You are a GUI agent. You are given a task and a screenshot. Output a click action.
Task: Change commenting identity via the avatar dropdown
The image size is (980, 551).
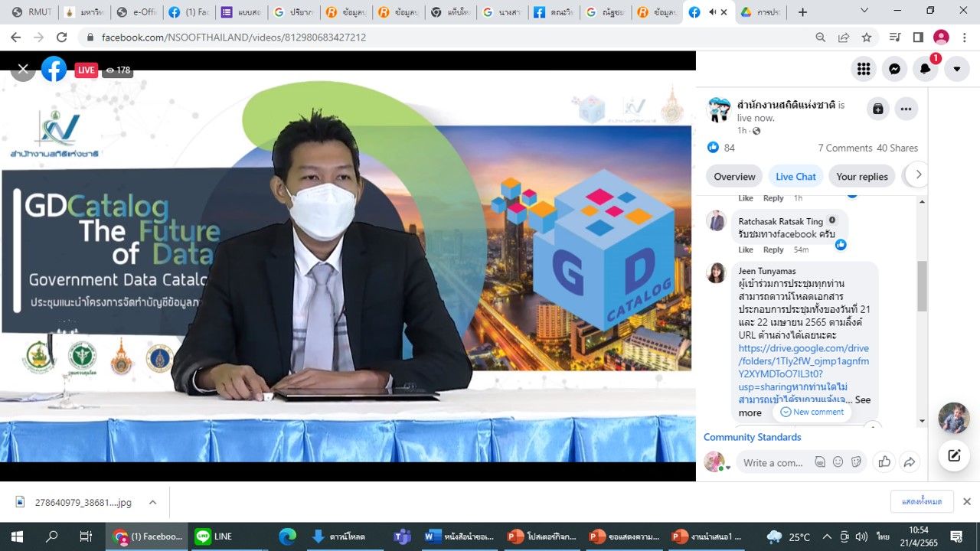click(717, 462)
